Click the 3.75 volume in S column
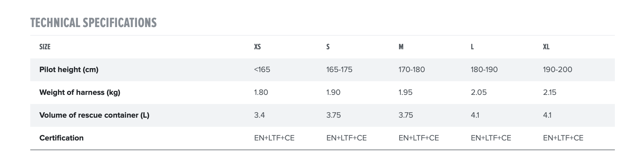Image resolution: width=644 pixels, height=155 pixels. 333,115
